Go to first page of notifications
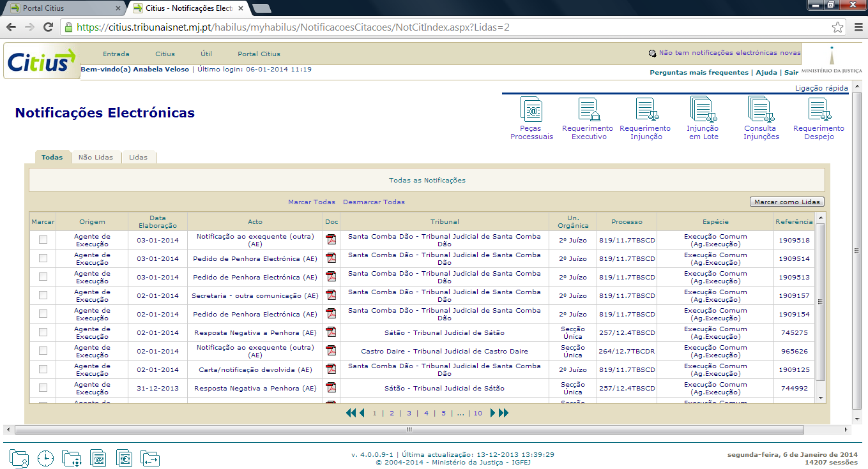The image size is (868, 469). coord(351,413)
